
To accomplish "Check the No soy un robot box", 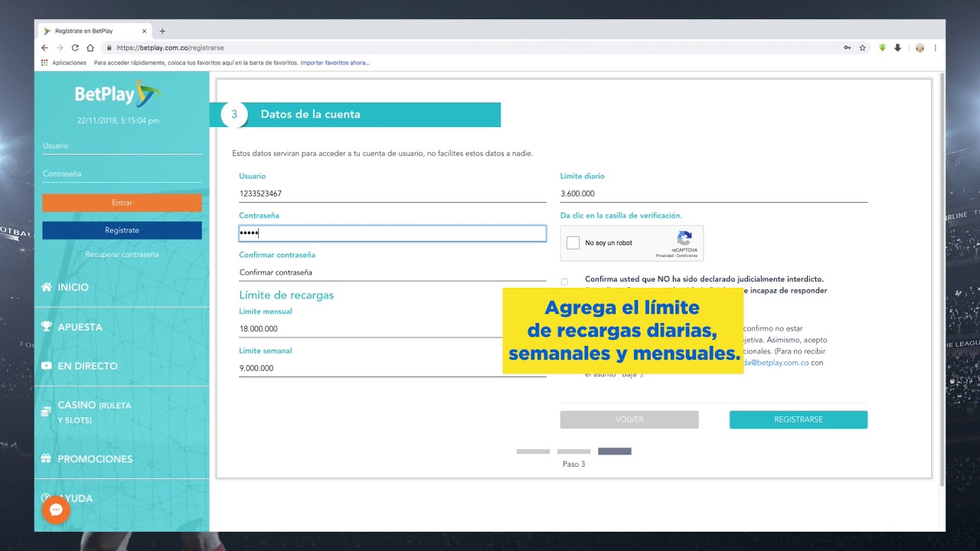I will (x=573, y=243).
